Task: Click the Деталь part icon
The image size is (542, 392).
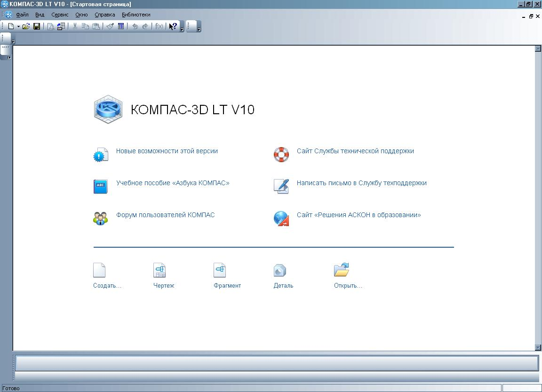Action: (x=279, y=270)
